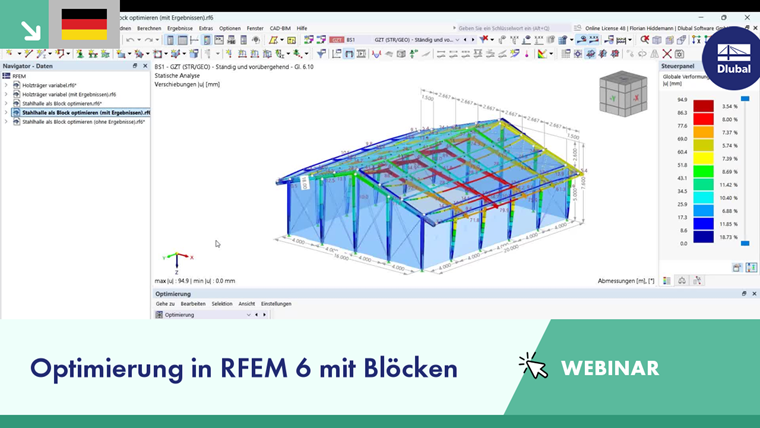This screenshot has height=428, width=760.
Task: Toggle the legend option icon below color scale
Action: [737, 268]
